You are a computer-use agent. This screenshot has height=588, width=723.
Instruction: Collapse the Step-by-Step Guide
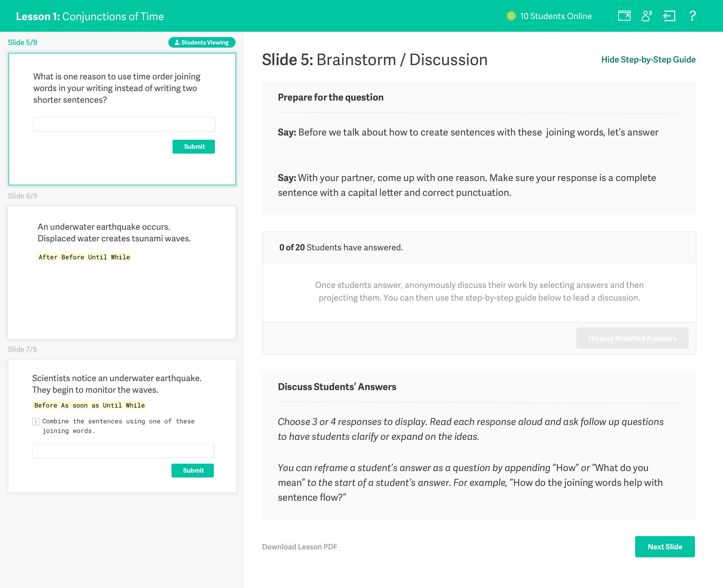point(648,59)
